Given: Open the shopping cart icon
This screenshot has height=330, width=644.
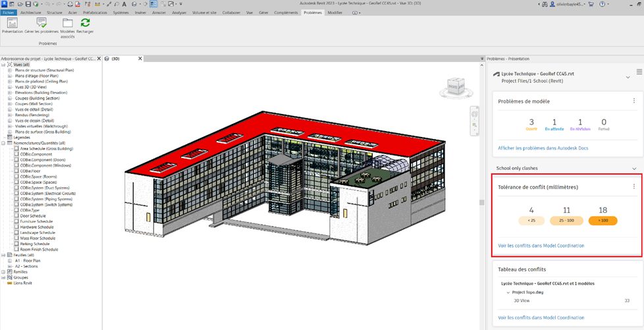Looking at the screenshot, I should coord(591,4).
